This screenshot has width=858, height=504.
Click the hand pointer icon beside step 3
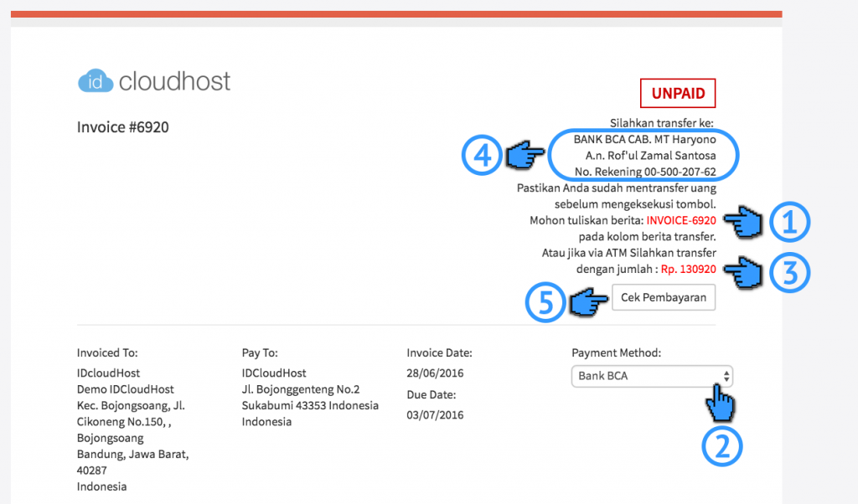tap(742, 272)
